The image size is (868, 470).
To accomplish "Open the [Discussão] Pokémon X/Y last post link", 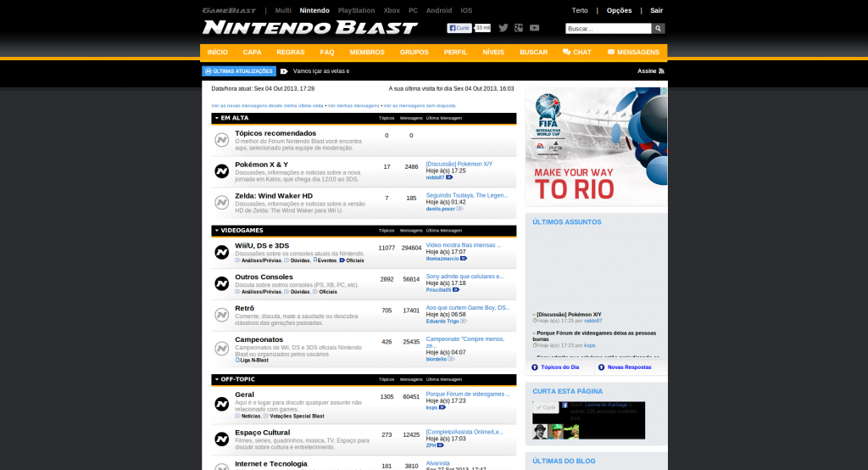I will point(459,164).
